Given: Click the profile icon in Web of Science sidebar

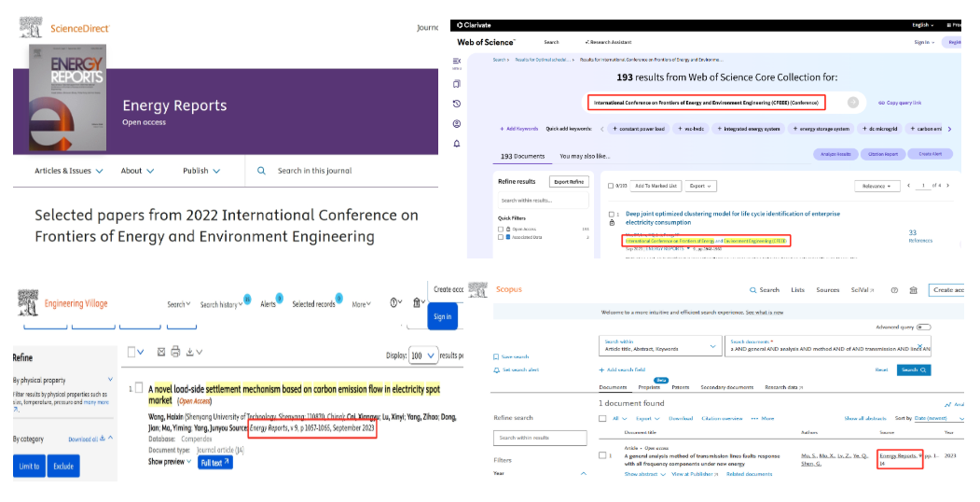Looking at the screenshot, I should (x=457, y=123).
